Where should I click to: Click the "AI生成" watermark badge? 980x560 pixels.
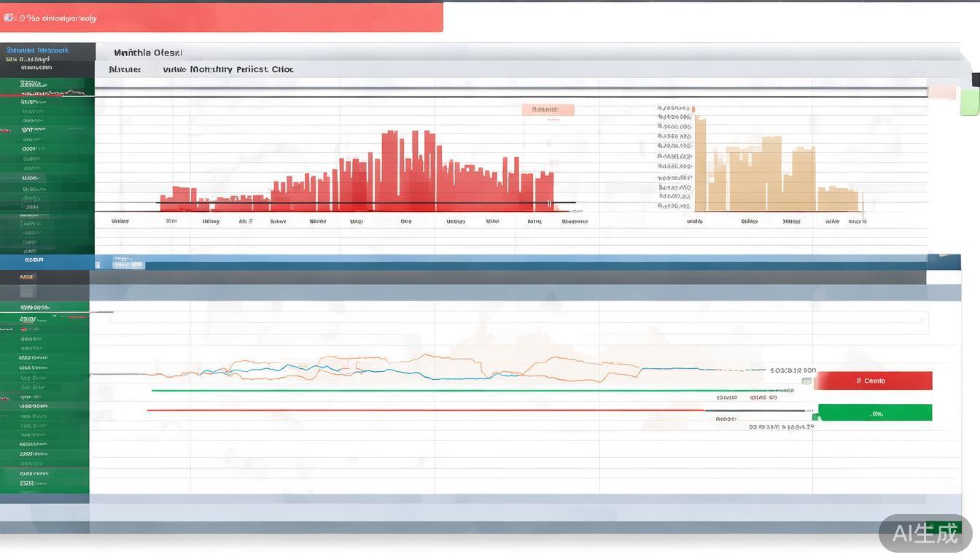pos(925,533)
